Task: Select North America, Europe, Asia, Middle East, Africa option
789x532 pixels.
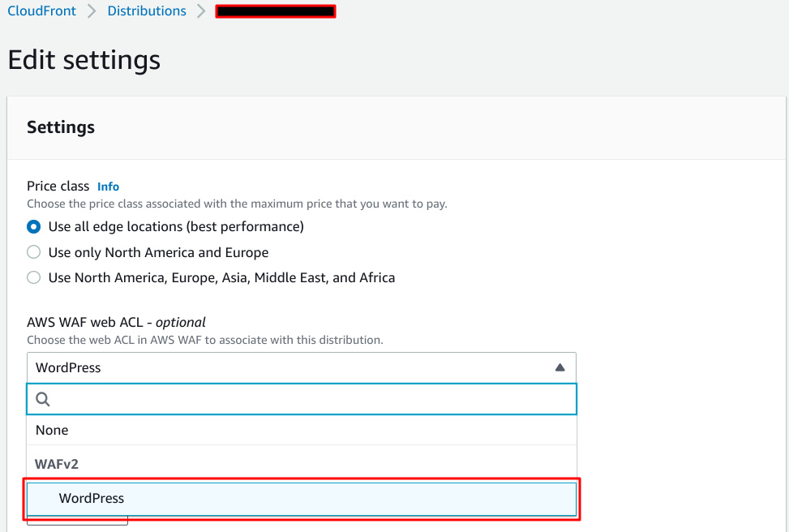Action: pos(34,277)
